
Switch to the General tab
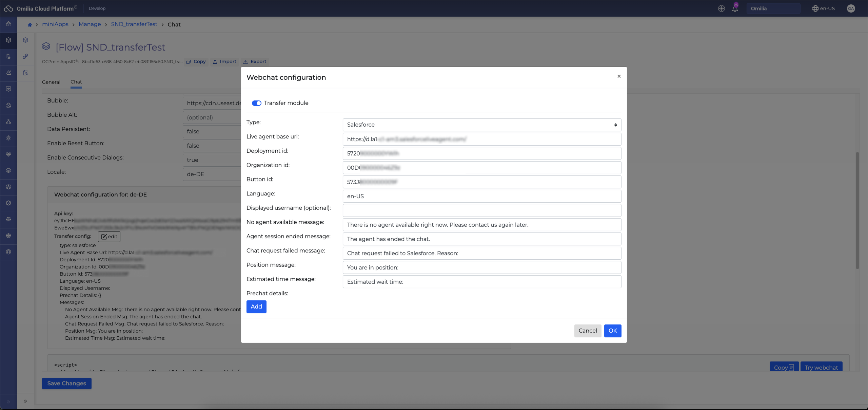pos(51,82)
